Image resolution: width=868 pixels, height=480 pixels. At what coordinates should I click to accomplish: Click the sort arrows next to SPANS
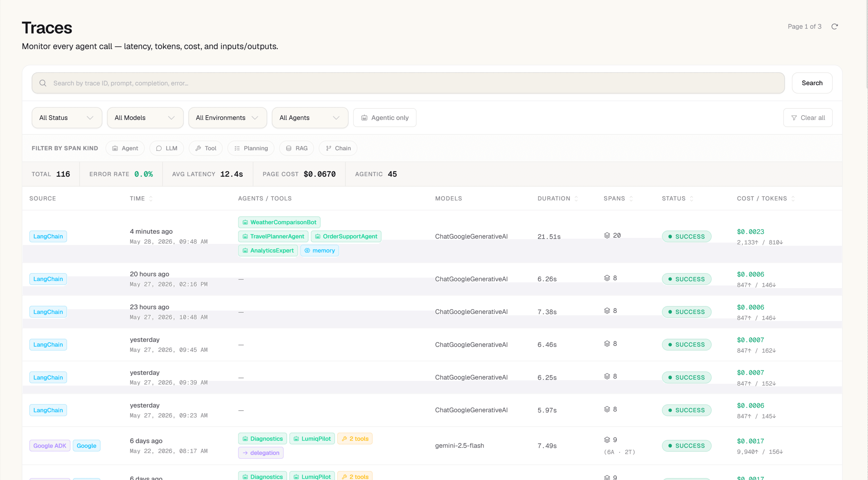pos(631,198)
